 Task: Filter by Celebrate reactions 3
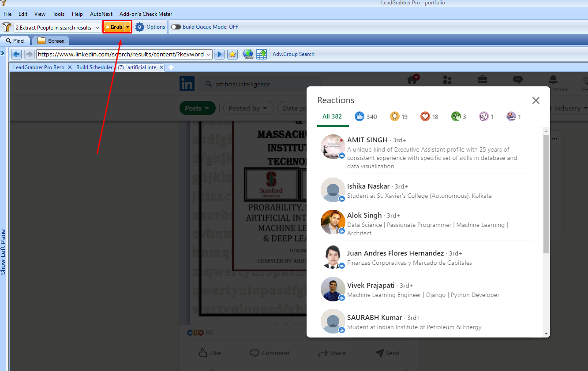tap(459, 117)
